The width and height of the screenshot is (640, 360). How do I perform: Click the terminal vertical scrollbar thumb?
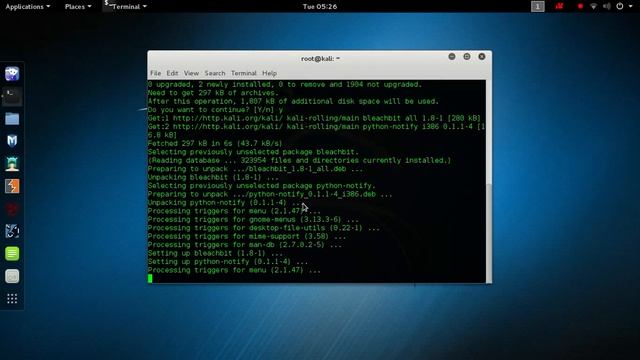point(489,232)
